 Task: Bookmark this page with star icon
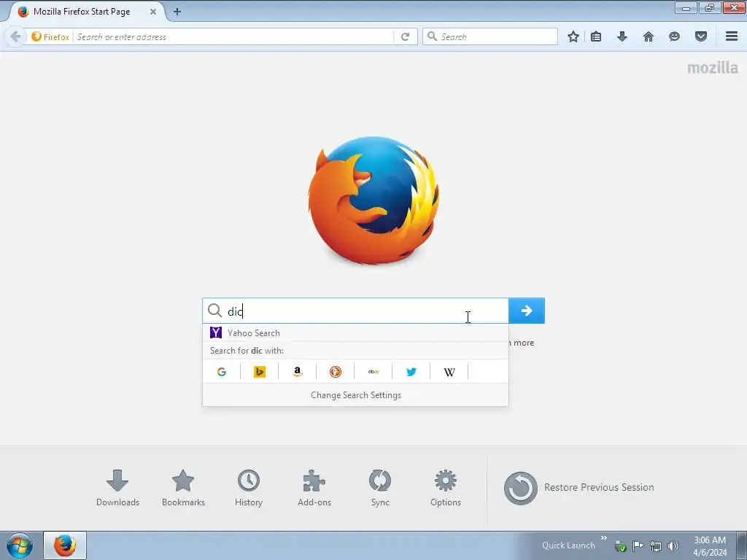click(x=573, y=36)
